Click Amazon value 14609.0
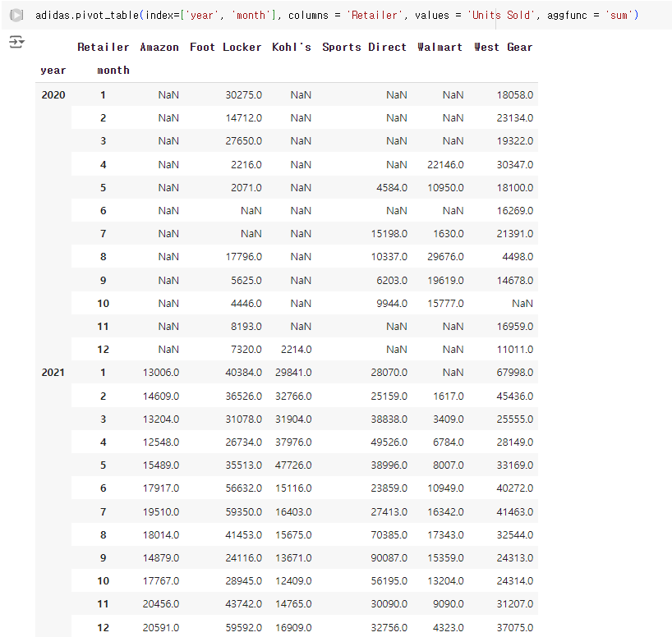This screenshot has width=672, height=637. coord(161,396)
